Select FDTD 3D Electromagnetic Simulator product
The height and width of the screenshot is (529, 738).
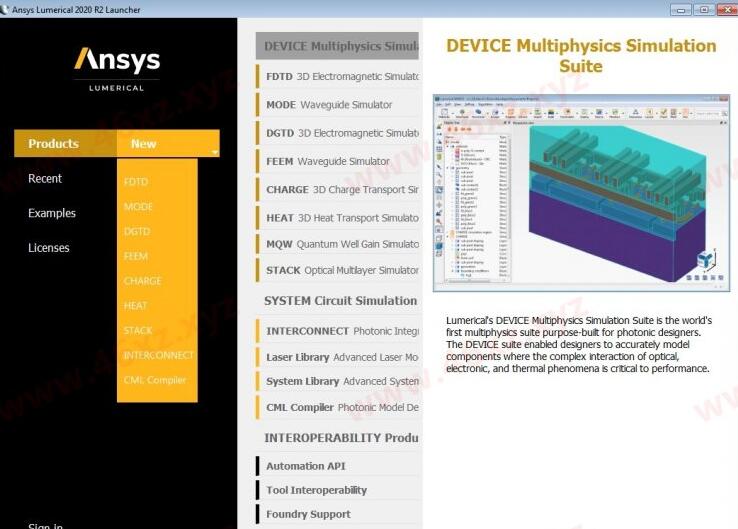tap(337, 76)
